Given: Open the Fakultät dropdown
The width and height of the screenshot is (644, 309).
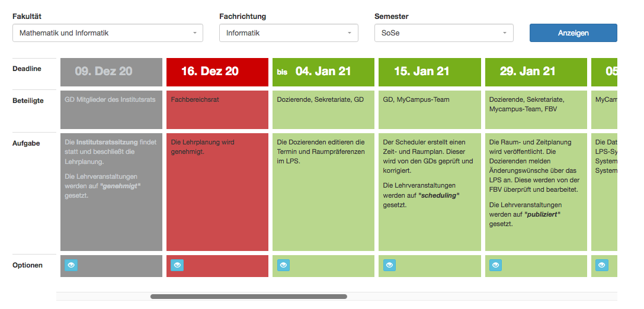Looking at the screenshot, I should coord(108,33).
